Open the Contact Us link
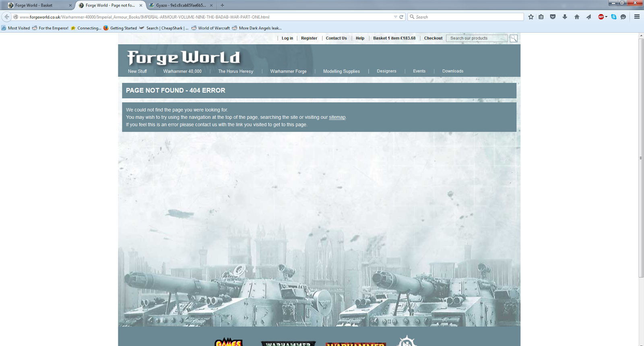Screen dimensions: 644x346 [x=336, y=38]
